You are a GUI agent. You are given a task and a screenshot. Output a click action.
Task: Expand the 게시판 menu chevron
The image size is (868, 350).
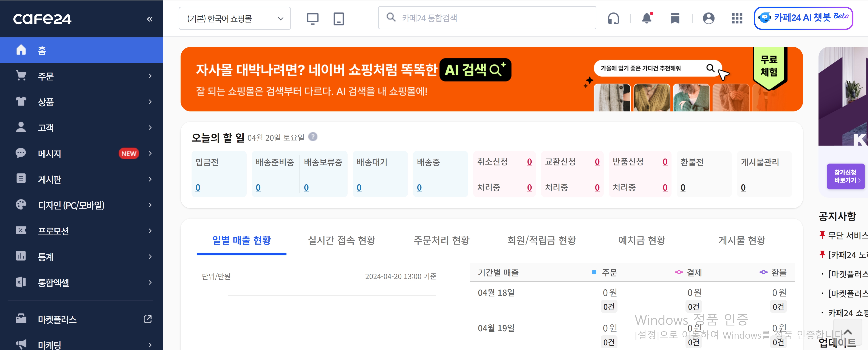tap(150, 179)
